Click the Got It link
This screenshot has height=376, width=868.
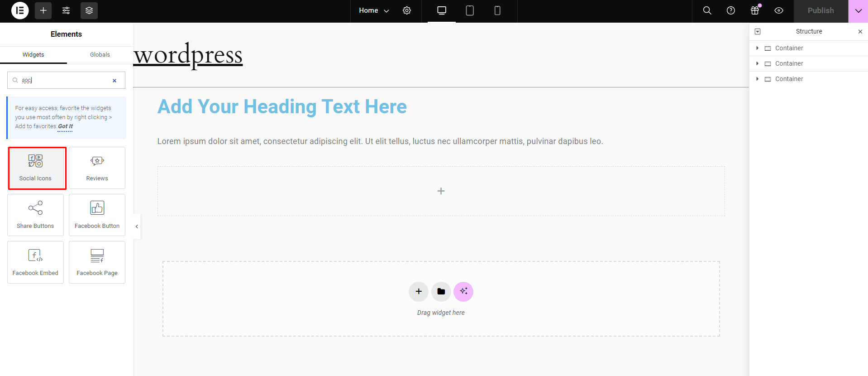tap(65, 126)
